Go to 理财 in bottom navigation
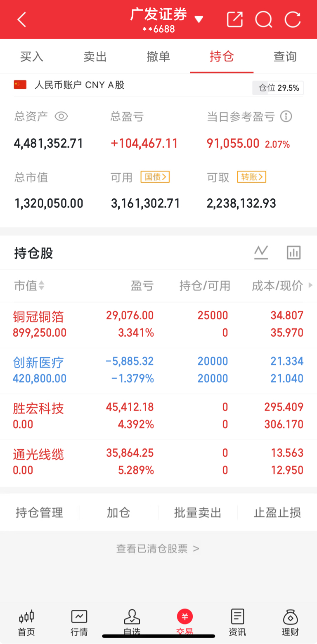317x644 pixels. point(291,623)
